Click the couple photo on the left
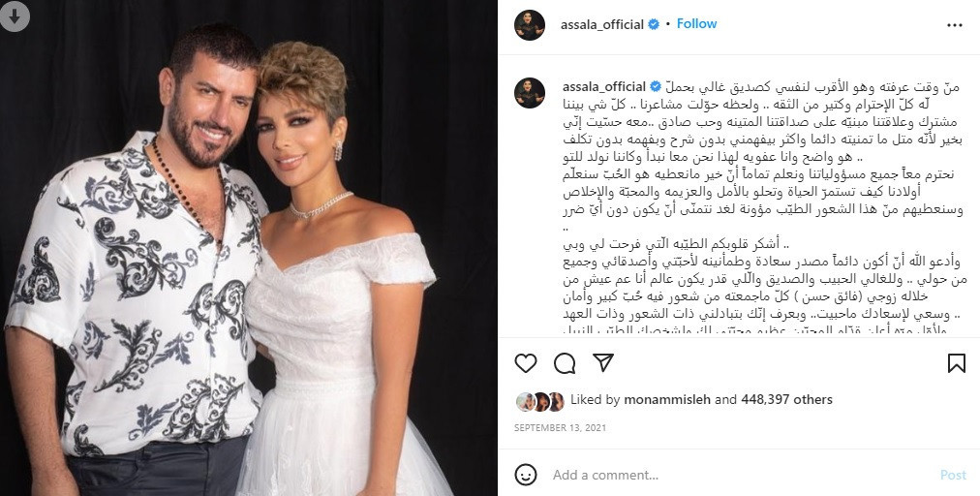Screen dimensions: 980x496 tap(249, 248)
